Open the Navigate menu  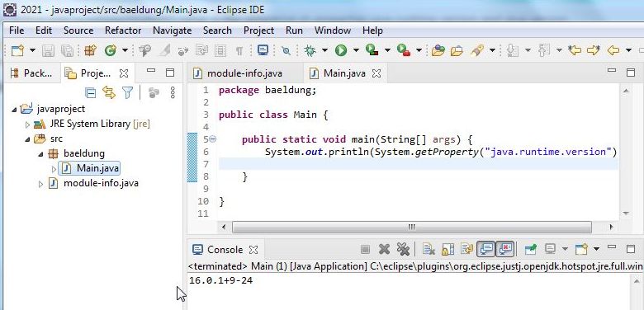[x=172, y=31]
